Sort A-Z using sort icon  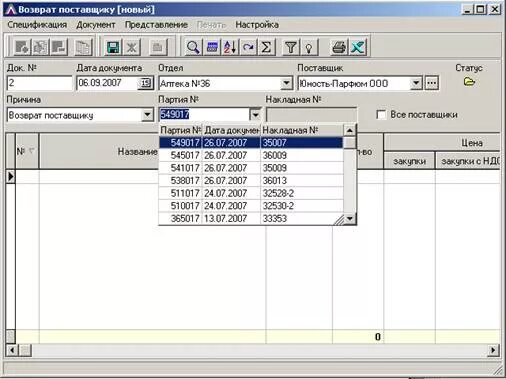(x=230, y=47)
